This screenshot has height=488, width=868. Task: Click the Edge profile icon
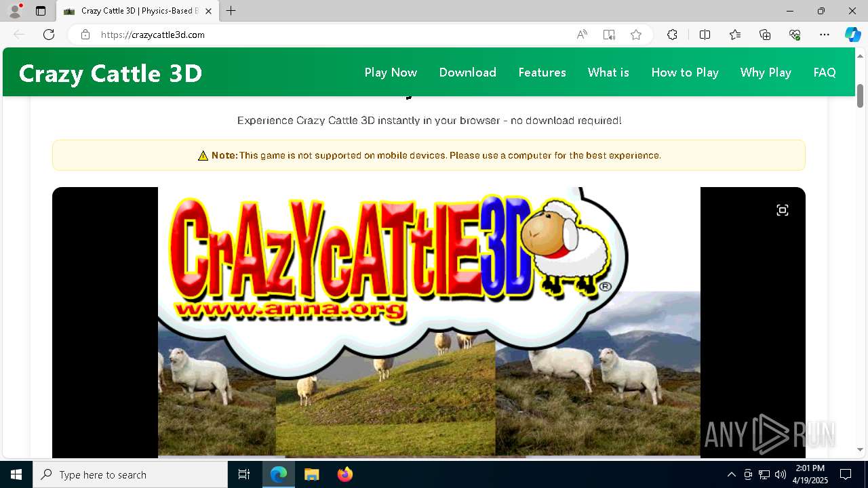coord(14,11)
